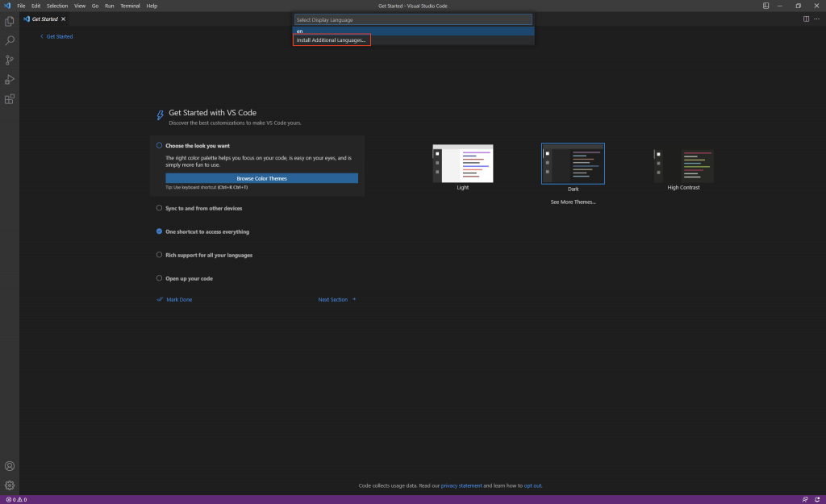826x504 pixels.
Task: Open the View menu
Action: [x=80, y=6]
